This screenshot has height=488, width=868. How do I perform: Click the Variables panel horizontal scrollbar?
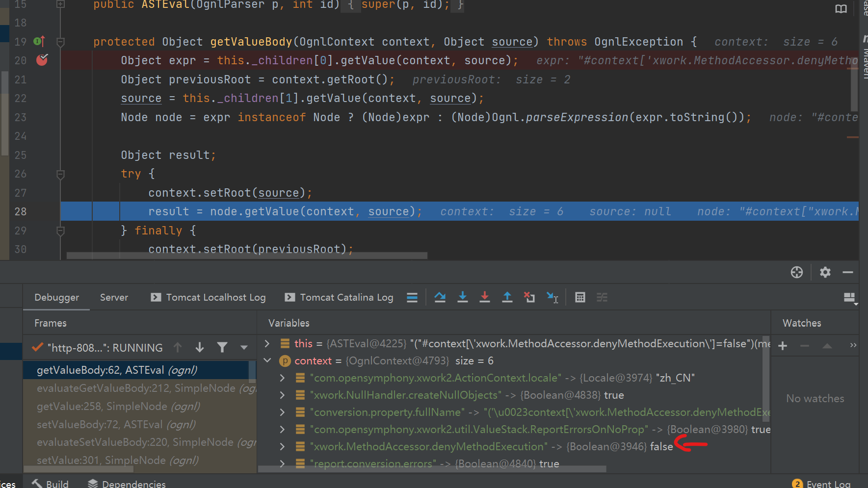(432, 469)
